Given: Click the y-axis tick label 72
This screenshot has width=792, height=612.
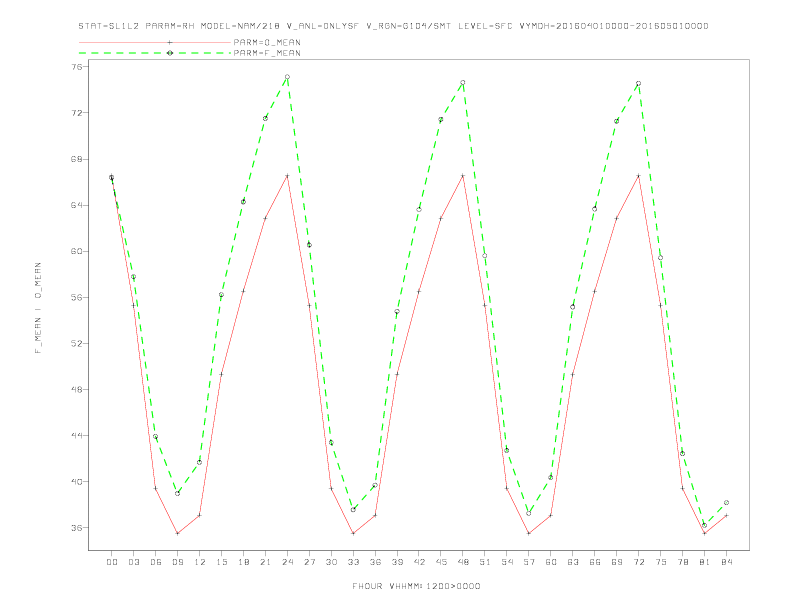Looking at the screenshot, I should [x=79, y=113].
